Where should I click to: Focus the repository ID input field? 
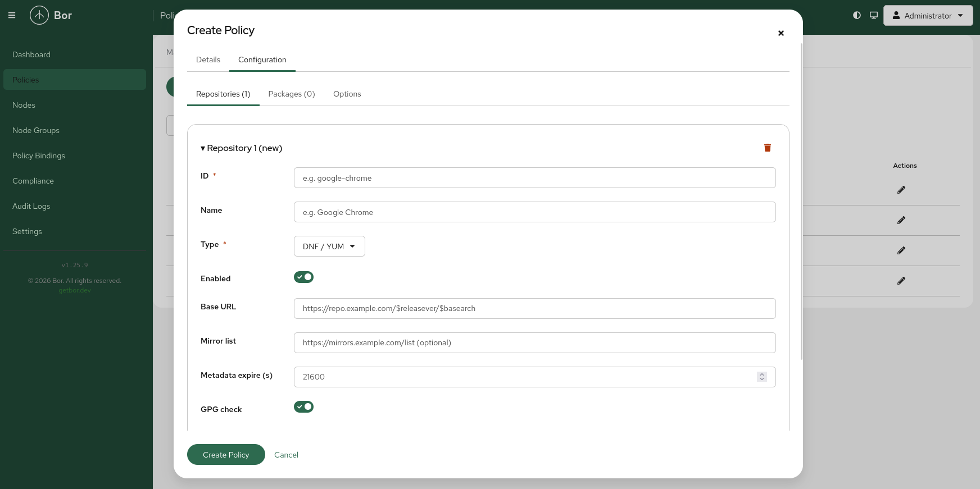point(534,178)
